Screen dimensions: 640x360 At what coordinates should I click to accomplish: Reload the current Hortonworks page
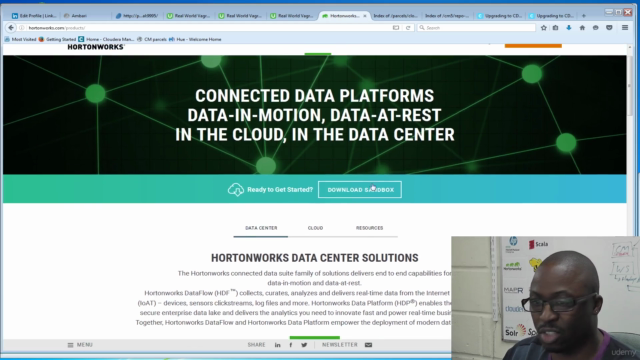coord(408,28)
